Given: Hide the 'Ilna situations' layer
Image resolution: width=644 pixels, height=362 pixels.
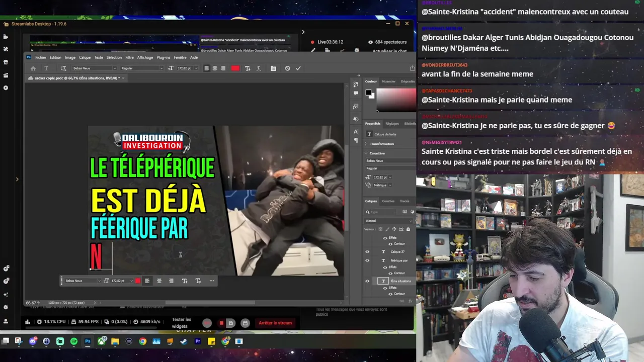Looking at the screenshot, I should 367,281.
